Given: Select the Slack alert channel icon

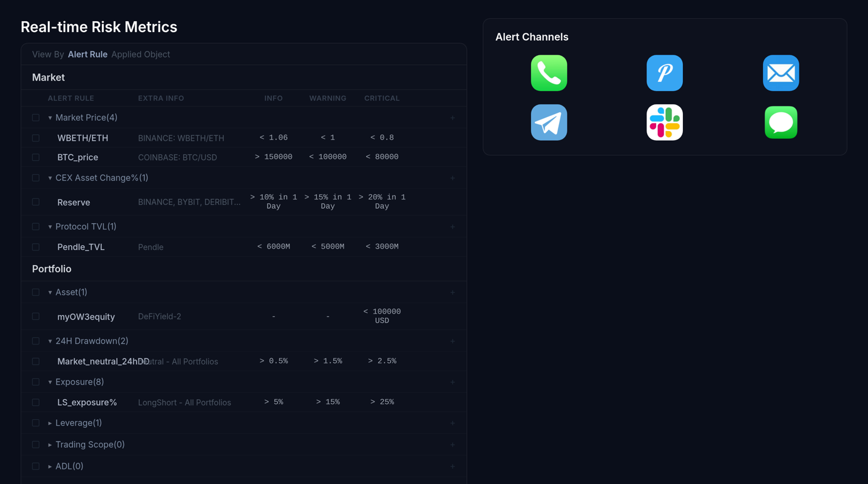Looking at the screenshot, I should [665, 123].
